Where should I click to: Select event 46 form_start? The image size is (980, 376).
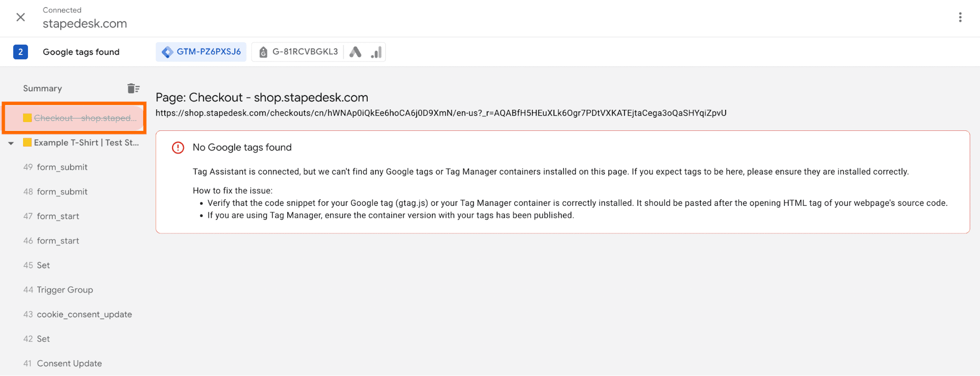click(51, 241)
